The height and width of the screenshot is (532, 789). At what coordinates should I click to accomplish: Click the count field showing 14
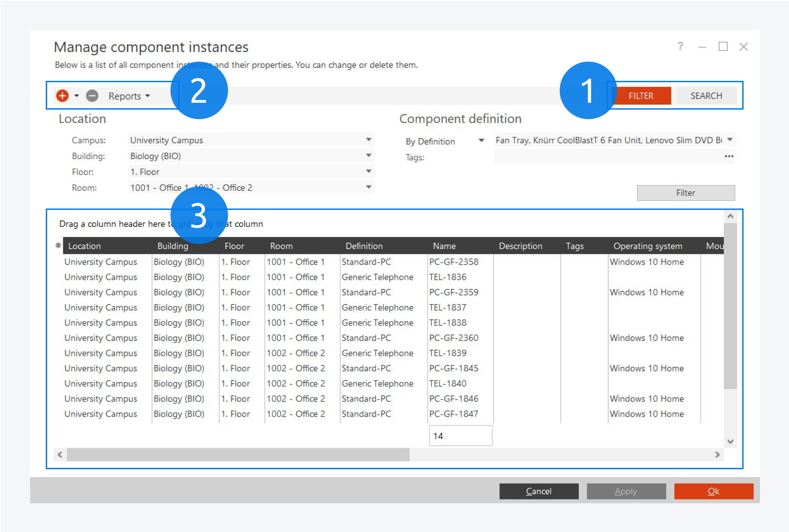[x=460, y=436]
